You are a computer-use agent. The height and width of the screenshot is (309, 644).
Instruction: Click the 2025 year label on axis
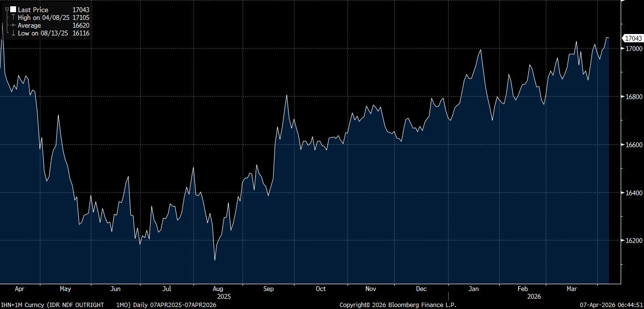coord(224,296)
